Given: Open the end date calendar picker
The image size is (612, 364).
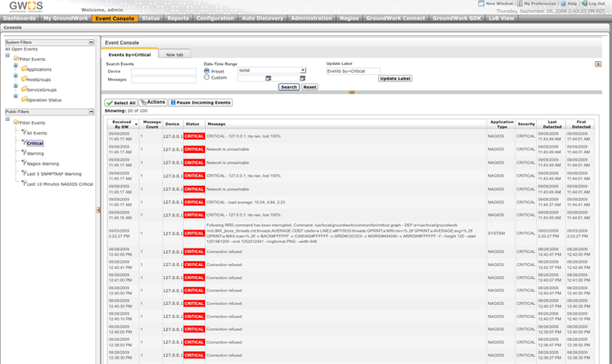Looking at the screenshot, I should click(302, 79).
